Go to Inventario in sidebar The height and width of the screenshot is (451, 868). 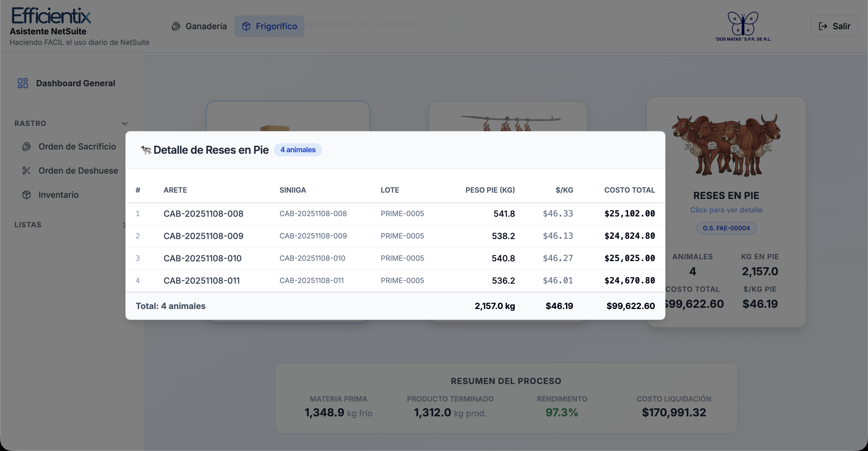click(x=51, y=195)
